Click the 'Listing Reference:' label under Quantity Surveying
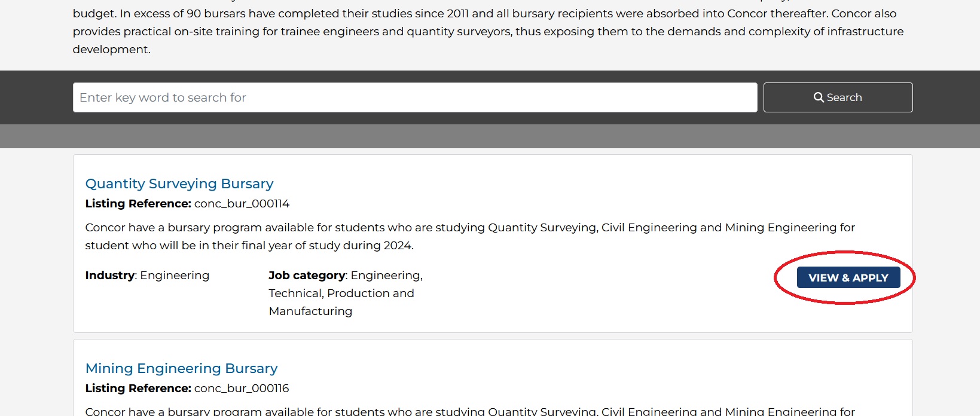This screenshot has height=416, width=980. [x=138, y=204]
